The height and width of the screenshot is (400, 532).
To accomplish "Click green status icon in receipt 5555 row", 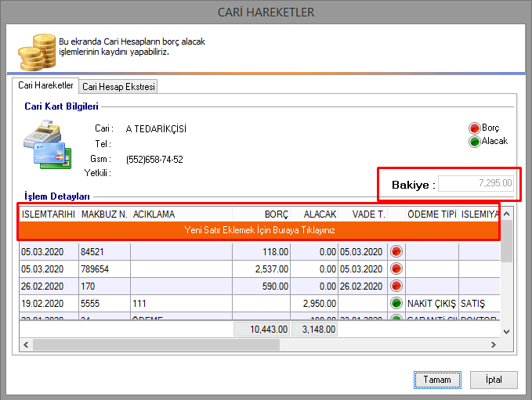I will [x=396, y=303].
